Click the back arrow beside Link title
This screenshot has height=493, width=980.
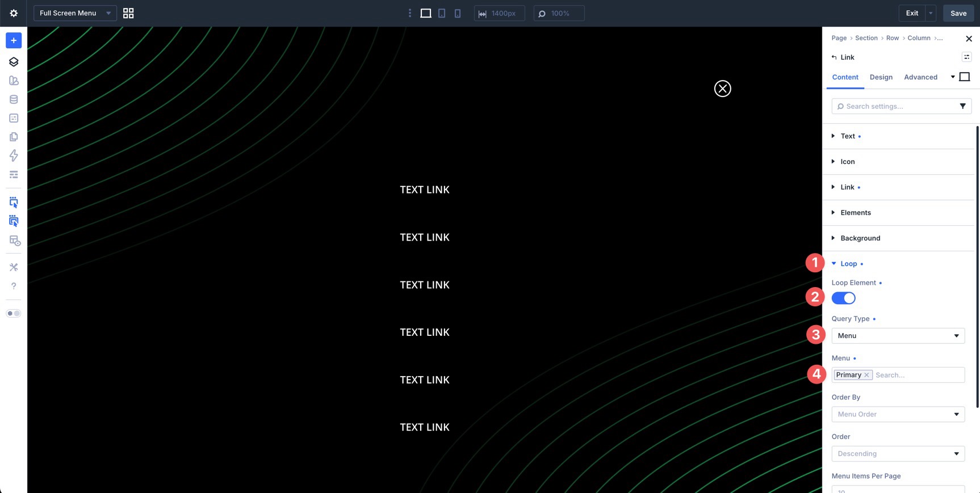tap(834, 57)
